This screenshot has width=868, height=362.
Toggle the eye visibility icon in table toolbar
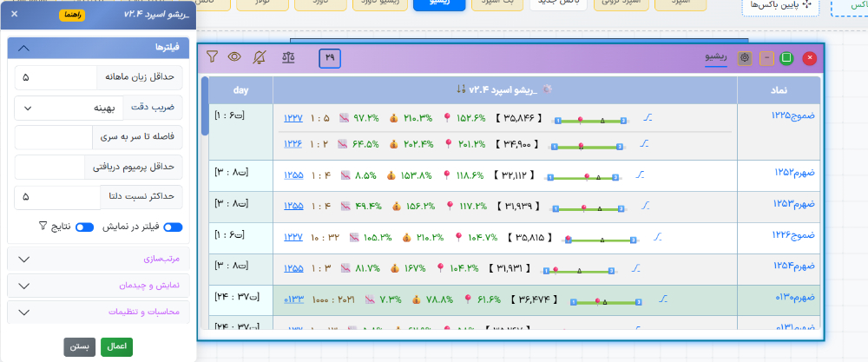(x=234, y=57)
